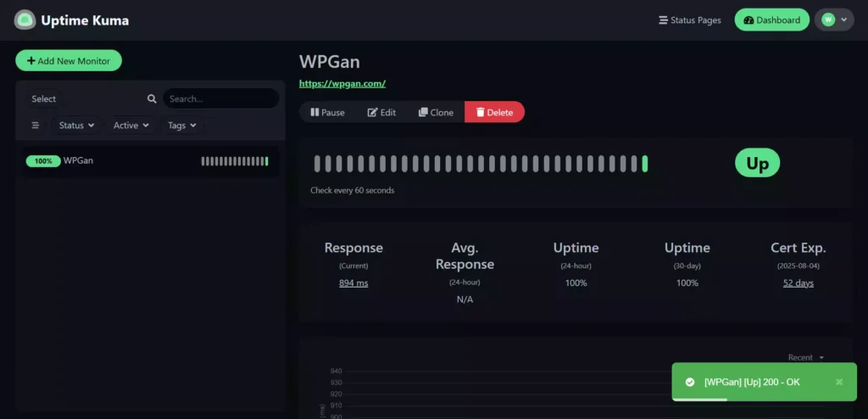Click the WPGan page heading

point(330,62)
